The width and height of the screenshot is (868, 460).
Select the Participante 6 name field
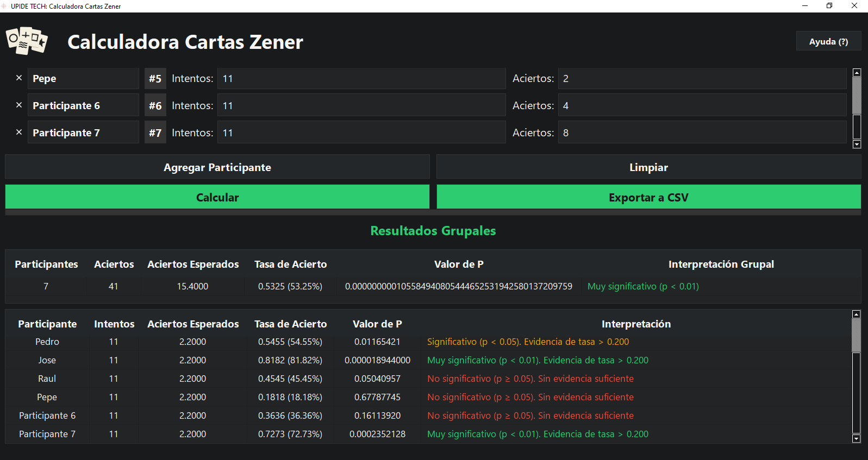tap(83, 106)
